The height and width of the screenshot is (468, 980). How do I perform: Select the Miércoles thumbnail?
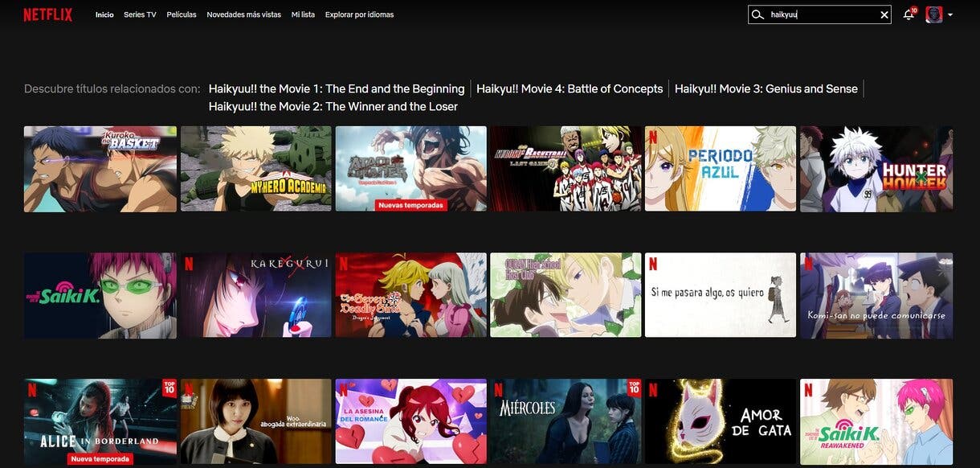point(566,421)
